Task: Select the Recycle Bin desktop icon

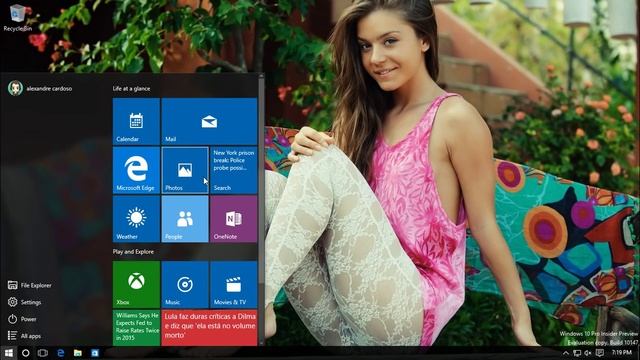Action: (18, 17)
